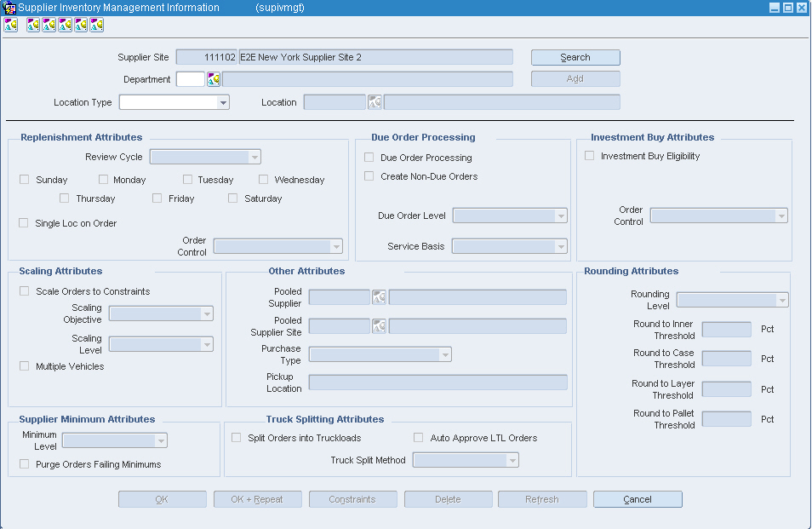Click the first icon of the five-icon toolbar group

[x=33, y=25]
